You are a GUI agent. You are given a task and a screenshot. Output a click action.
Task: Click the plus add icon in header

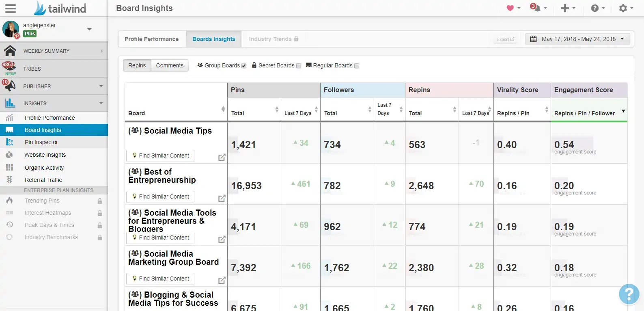tap(565, 8)
